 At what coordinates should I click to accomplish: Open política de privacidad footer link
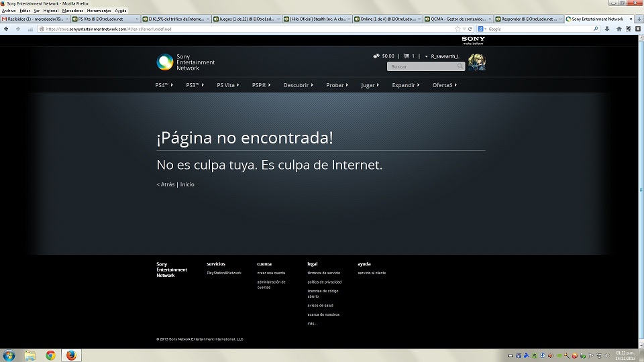325,282
